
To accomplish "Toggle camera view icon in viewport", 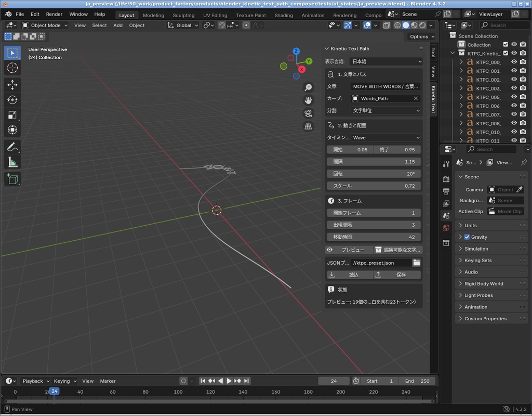I will [x=308, y=113].
